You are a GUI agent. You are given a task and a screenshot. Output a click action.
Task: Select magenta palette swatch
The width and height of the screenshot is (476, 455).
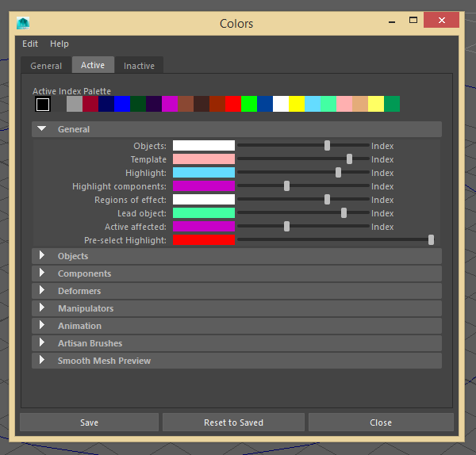coord(170,104)
